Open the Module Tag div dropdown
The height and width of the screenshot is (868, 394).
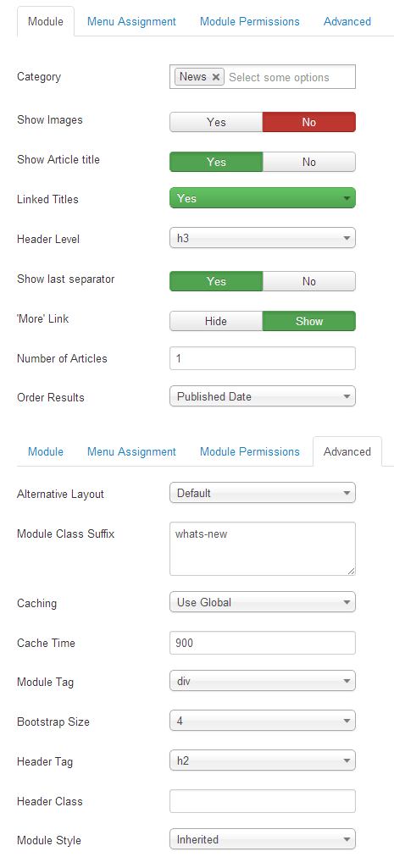263,681
